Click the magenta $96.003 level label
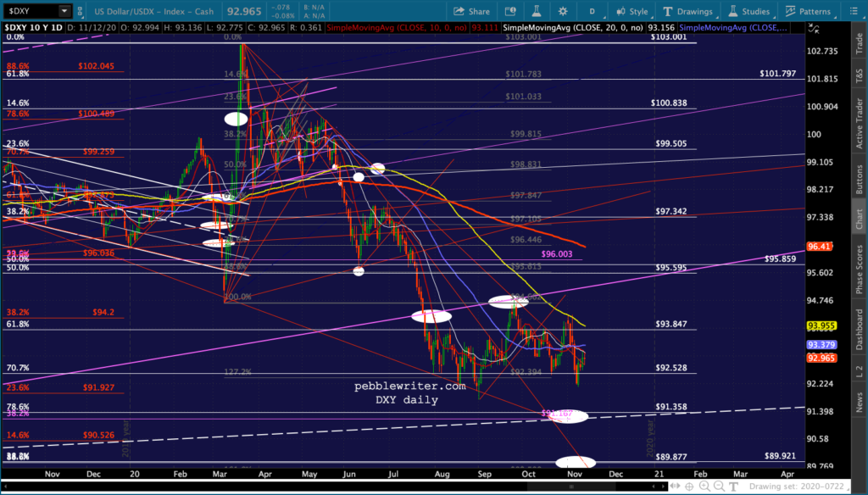This screenshot has height=495, width=868. 557,253
